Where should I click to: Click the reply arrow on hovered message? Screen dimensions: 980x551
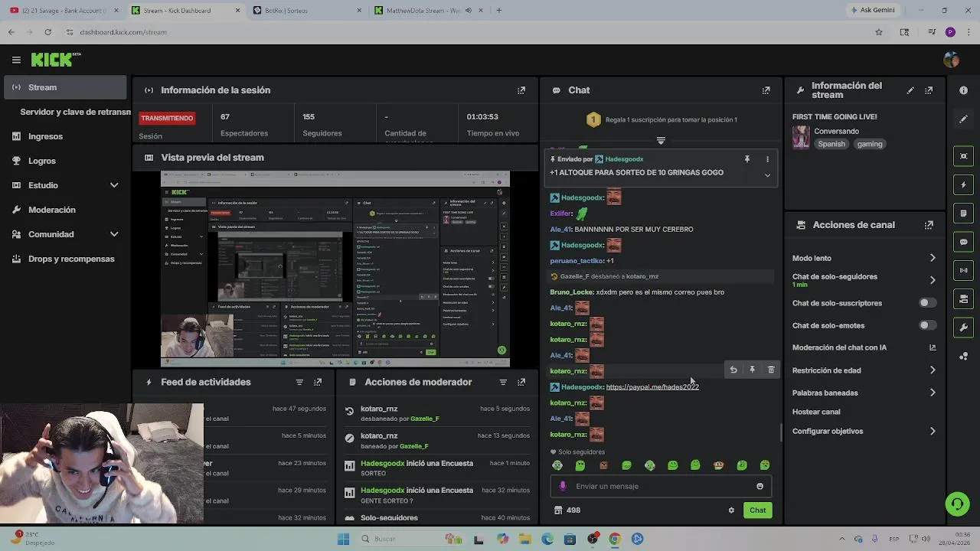(733, 370)
